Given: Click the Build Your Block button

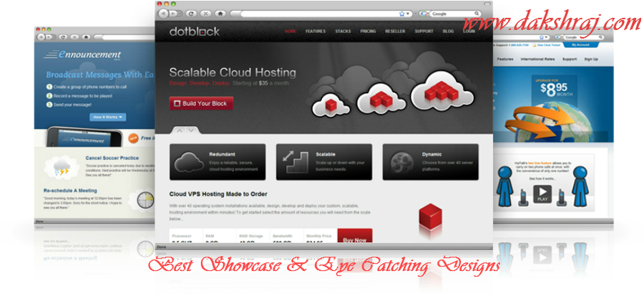Looking at the screenshot, I should pyautogui.click(x=201, y=103).
